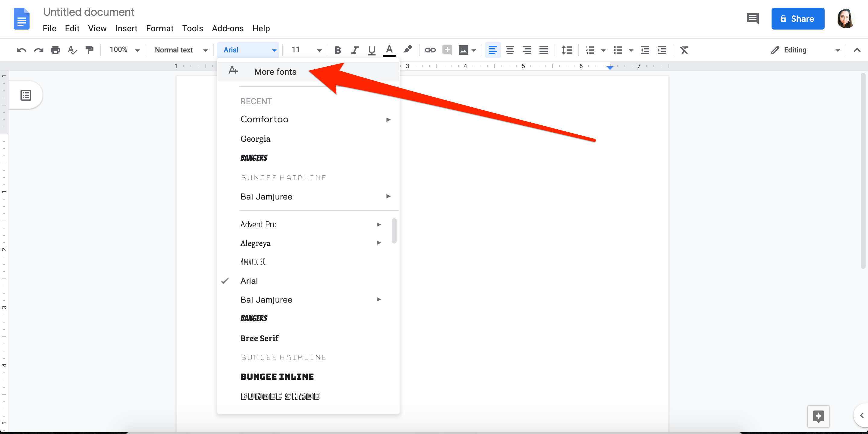Click the font size field showing 11

pos(297,50)
